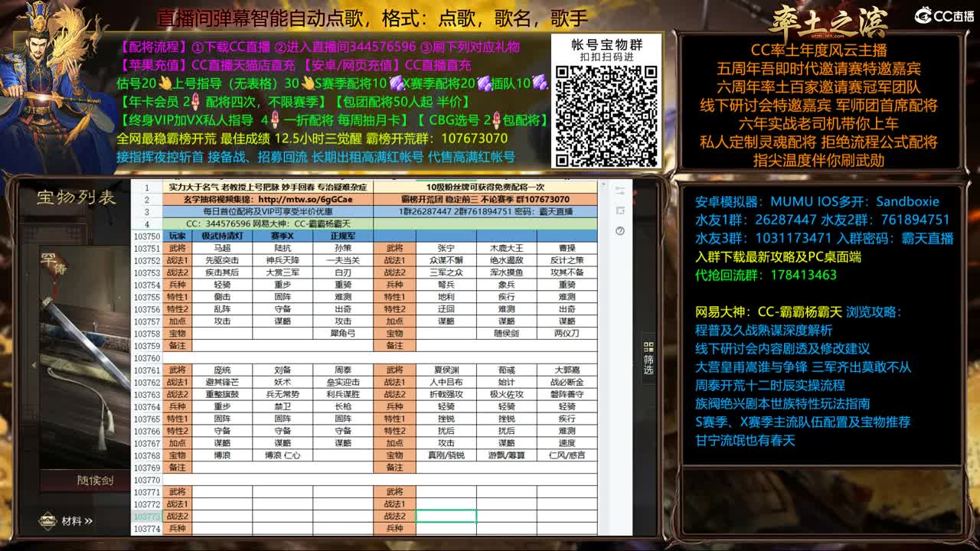
Task: Select the cell 游飘/筹算
Action: (506, 455)
